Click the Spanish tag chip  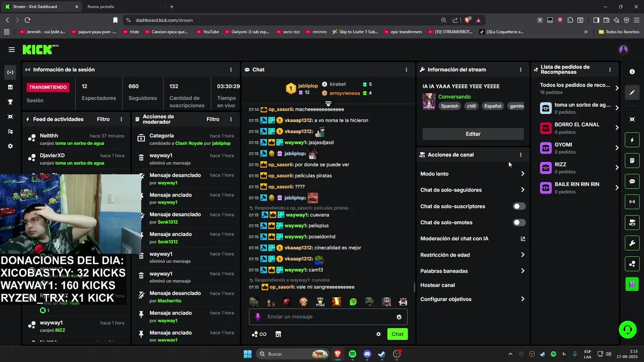point(450,106)
